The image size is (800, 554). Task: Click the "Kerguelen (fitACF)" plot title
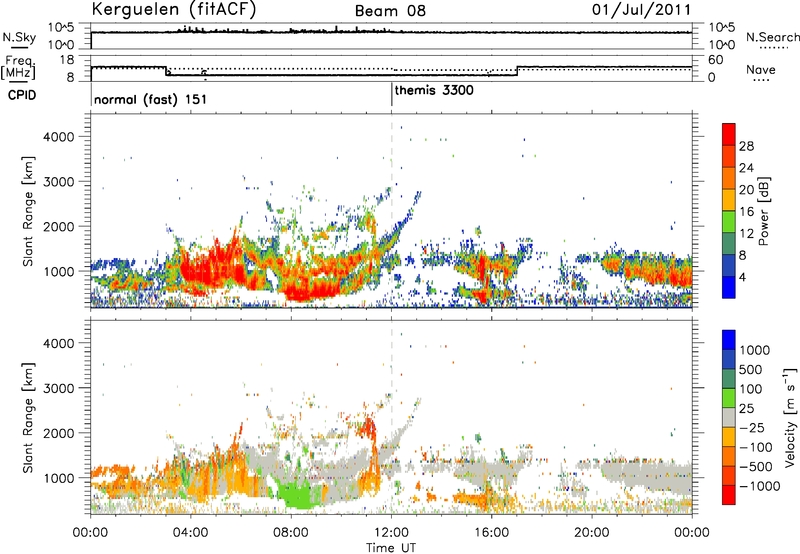click(x=173, y=9)
